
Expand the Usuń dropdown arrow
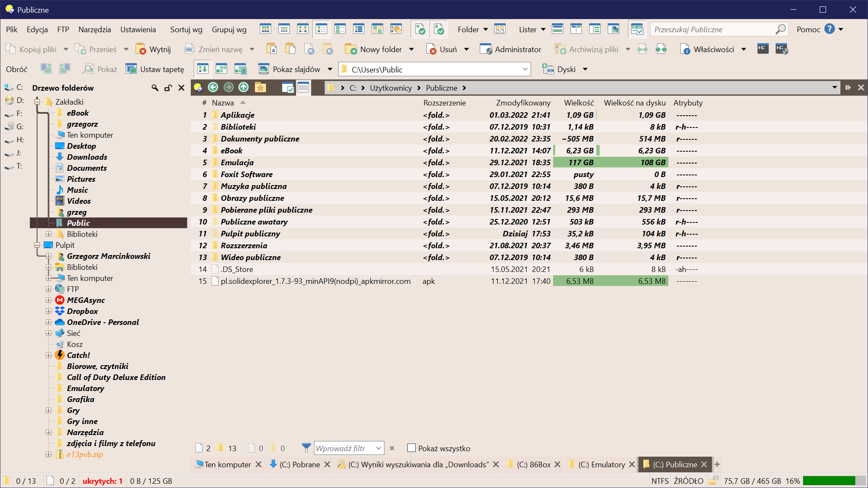[x=467, y=49]
